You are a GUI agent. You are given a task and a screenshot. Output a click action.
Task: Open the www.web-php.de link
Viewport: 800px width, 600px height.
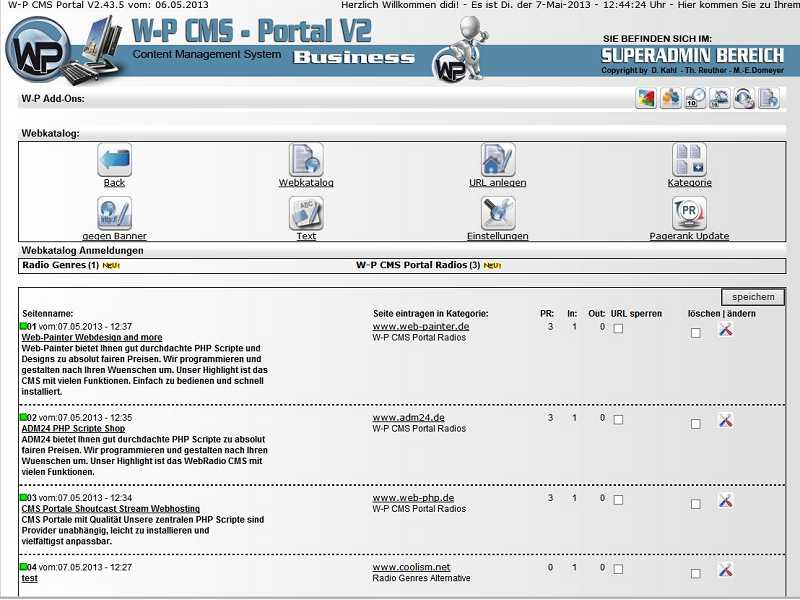[x=413, y=498]
